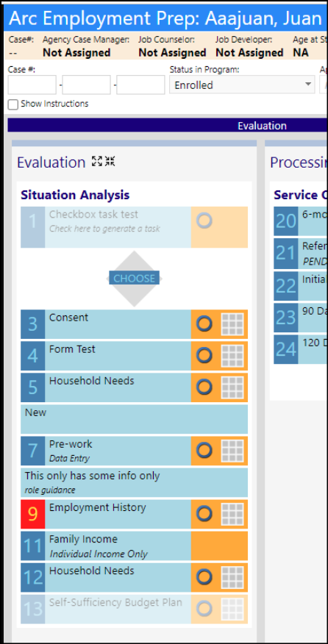Collapse all Evaluation sections icon
The height and width of the screenshot is (644, 328).
click(110, 162)
